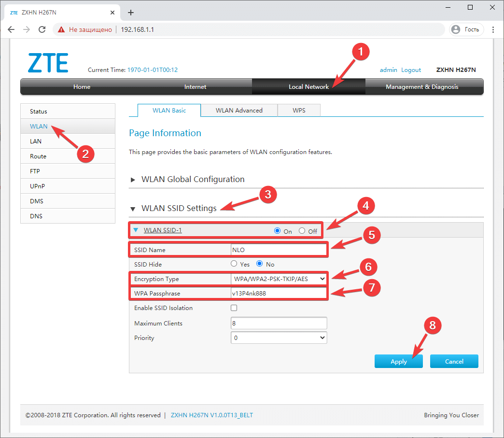Select Yes for SSID Hide

(233, 264)
